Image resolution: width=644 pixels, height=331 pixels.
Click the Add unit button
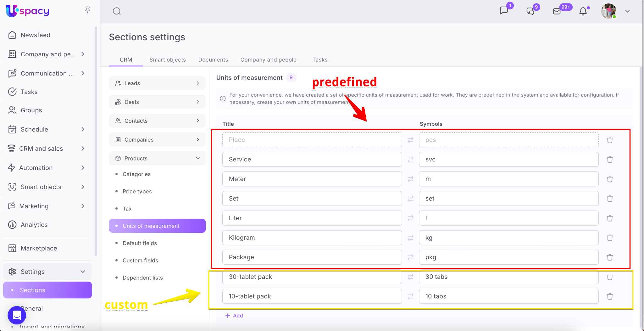(x=234, y=316)
